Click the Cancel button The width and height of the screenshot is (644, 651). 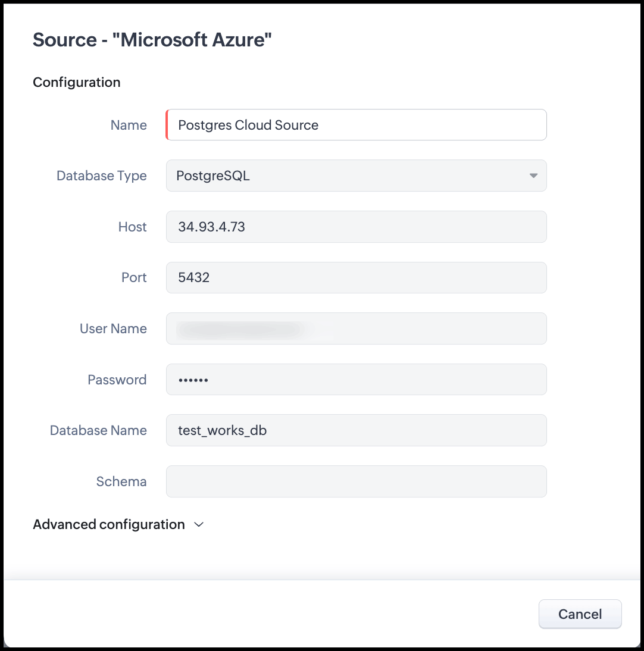(x=580, y=614)
